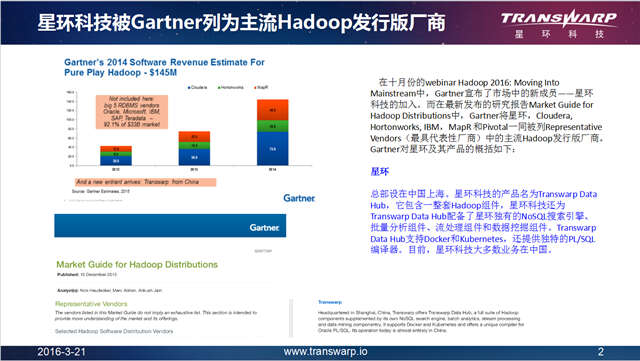640x361 pixels.
Task: Click the 'new entrant arrives: Transwarp' callout
Action: pos(146,182)
